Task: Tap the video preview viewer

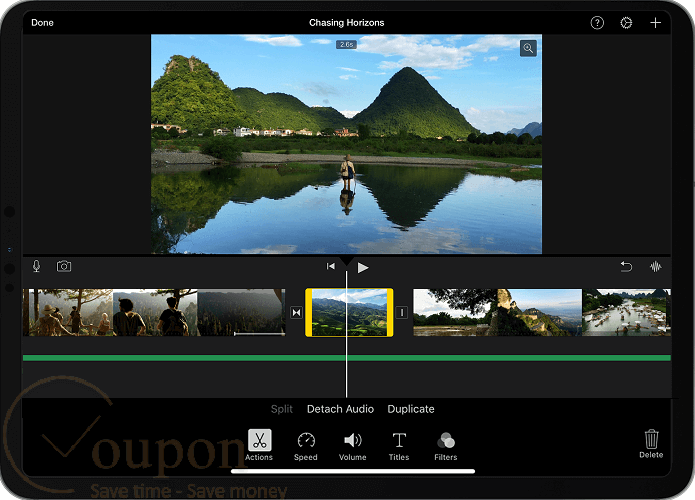Action: click(347, 144)
